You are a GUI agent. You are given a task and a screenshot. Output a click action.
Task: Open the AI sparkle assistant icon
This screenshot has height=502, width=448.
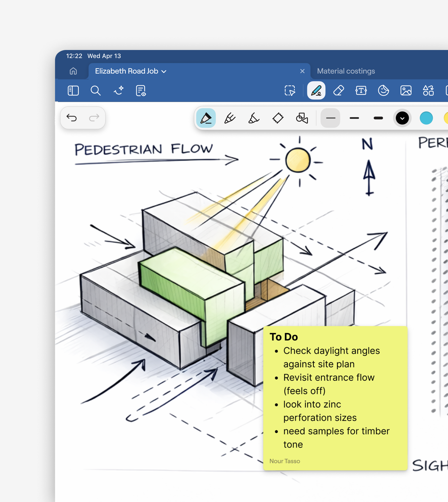click(118, 90)
